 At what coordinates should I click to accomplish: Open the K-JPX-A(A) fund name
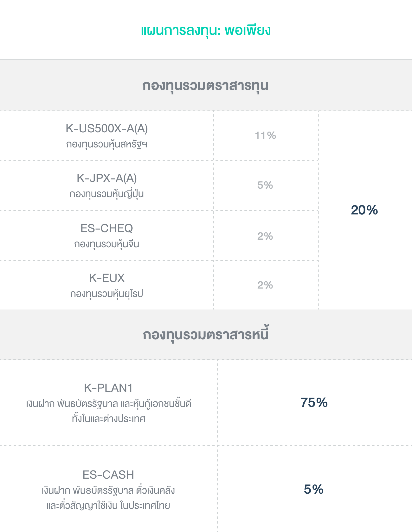[107, 178]
